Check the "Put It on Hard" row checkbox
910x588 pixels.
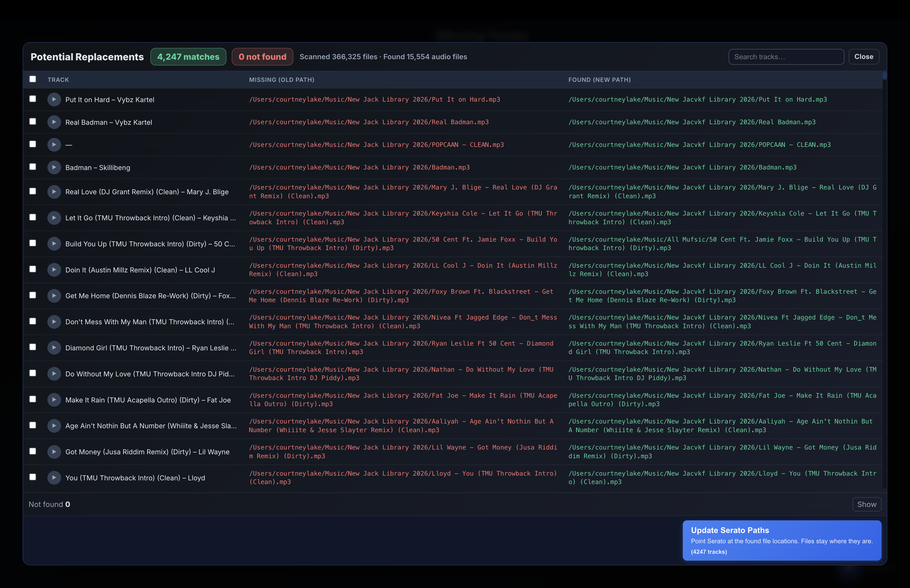click(33, 99)
